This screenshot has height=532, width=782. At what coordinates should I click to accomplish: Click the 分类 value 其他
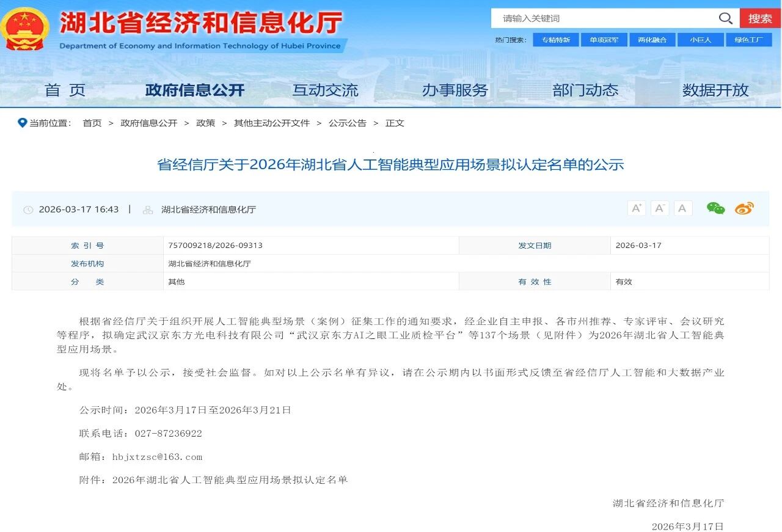177,282
